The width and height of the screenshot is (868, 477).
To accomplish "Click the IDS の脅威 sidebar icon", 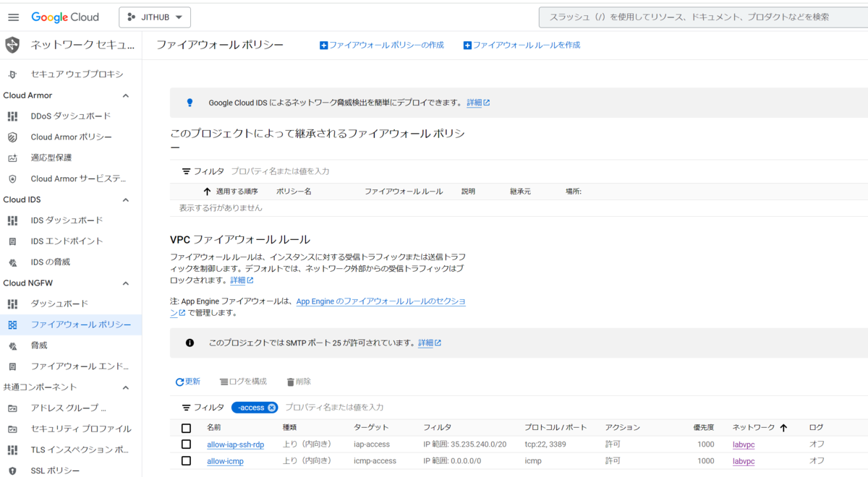I will tap(12, 262).
